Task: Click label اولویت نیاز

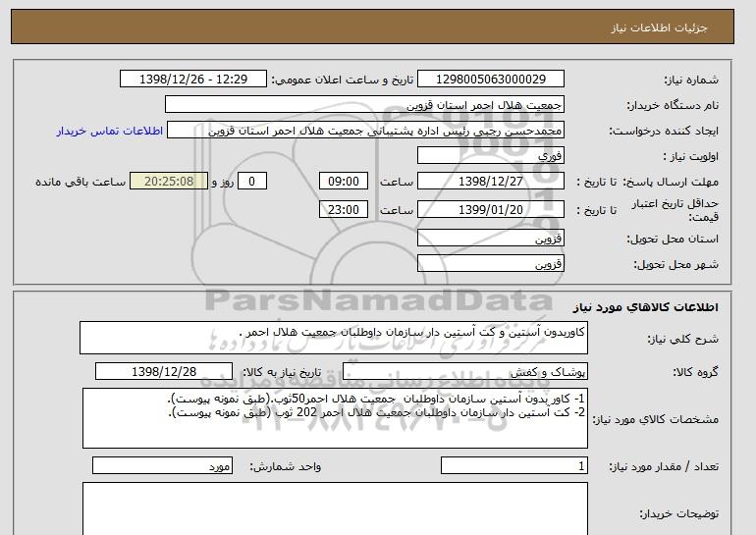Action: point(690,156)
